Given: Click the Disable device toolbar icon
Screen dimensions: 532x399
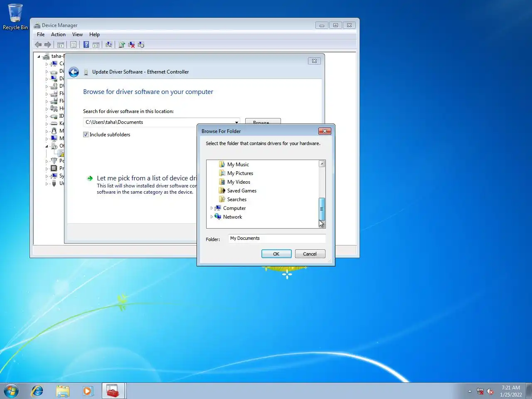Looking at the screenshot, I should point(141,45).
